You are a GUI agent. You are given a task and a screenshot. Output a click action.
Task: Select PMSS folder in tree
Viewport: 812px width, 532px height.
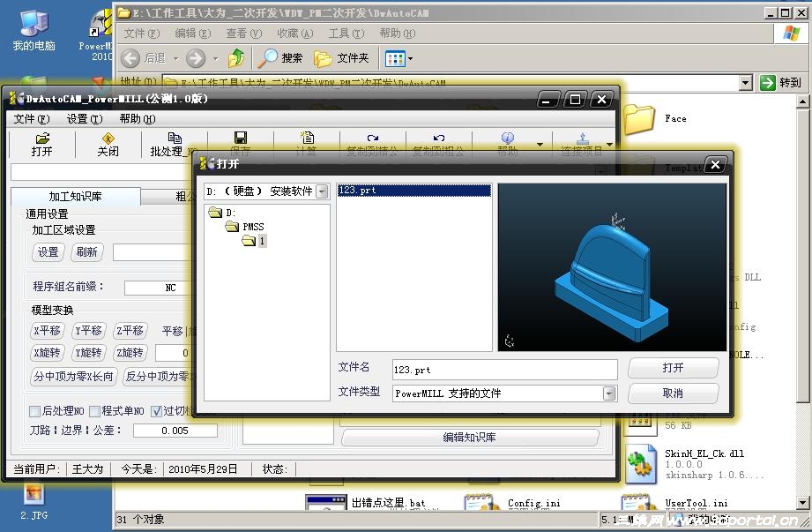coord(245,227)
